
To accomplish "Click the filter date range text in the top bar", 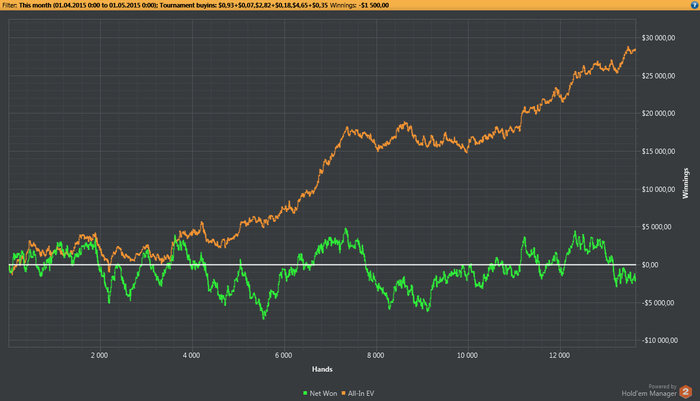I will point(88,5).
